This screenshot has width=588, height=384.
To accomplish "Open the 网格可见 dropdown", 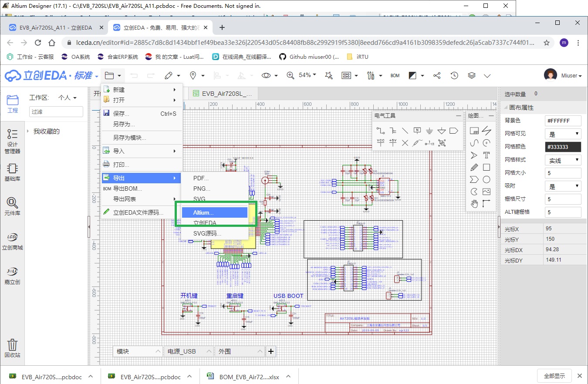I will point(563,134).
